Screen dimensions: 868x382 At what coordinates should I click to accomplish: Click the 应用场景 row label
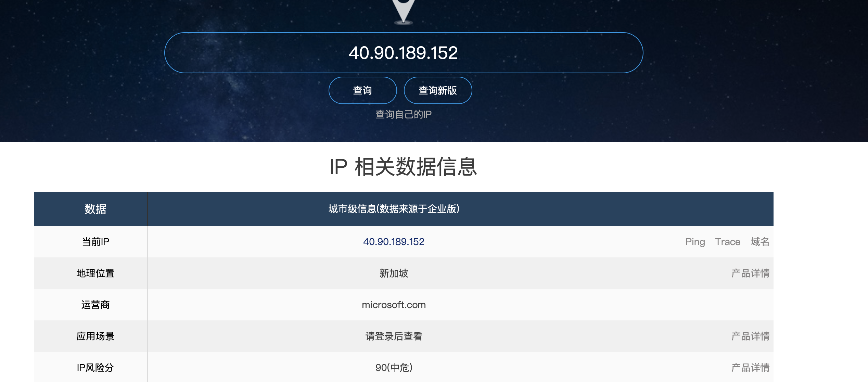[95, 336]
